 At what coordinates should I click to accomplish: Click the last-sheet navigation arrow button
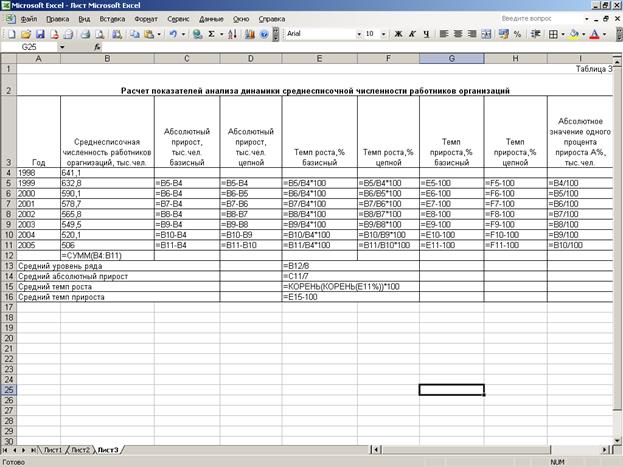33,450
